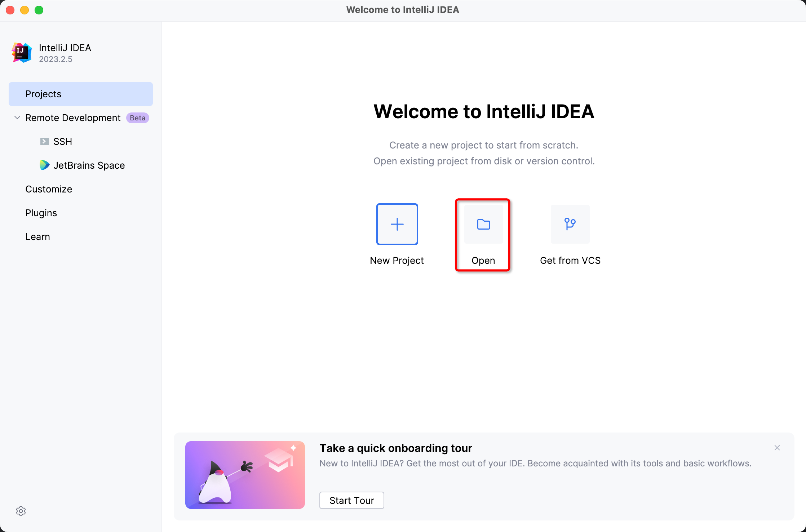The image size is (806, 532).
Task: Click the Get from VCS branch icon
Action: [570, 224]
